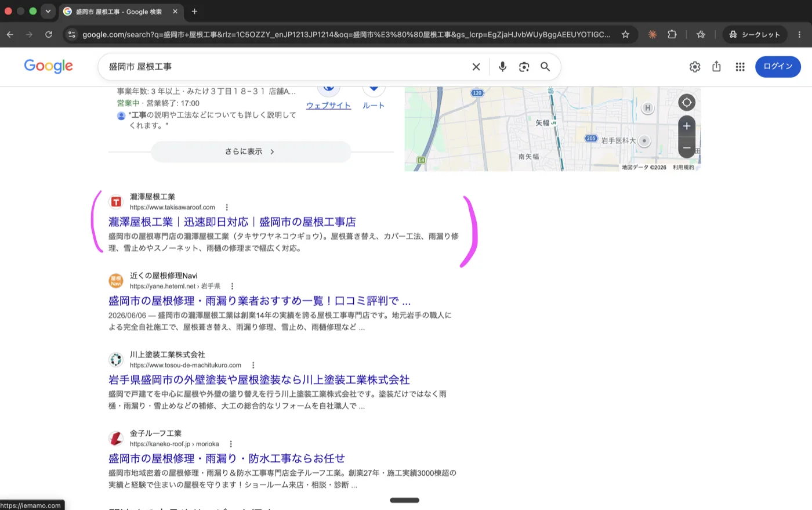The image size is (812, 510).
Task: Open Google quick settings gear
Action: (x=695, y=67)
